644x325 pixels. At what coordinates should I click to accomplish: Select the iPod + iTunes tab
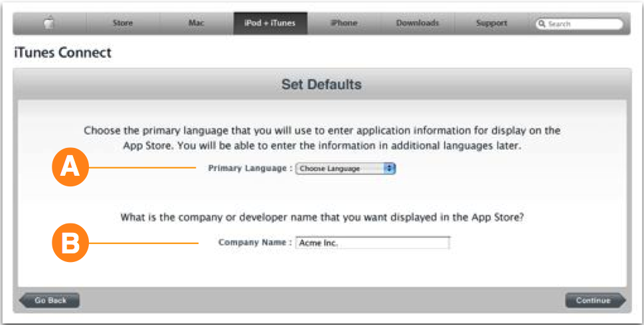coord(270,23)
